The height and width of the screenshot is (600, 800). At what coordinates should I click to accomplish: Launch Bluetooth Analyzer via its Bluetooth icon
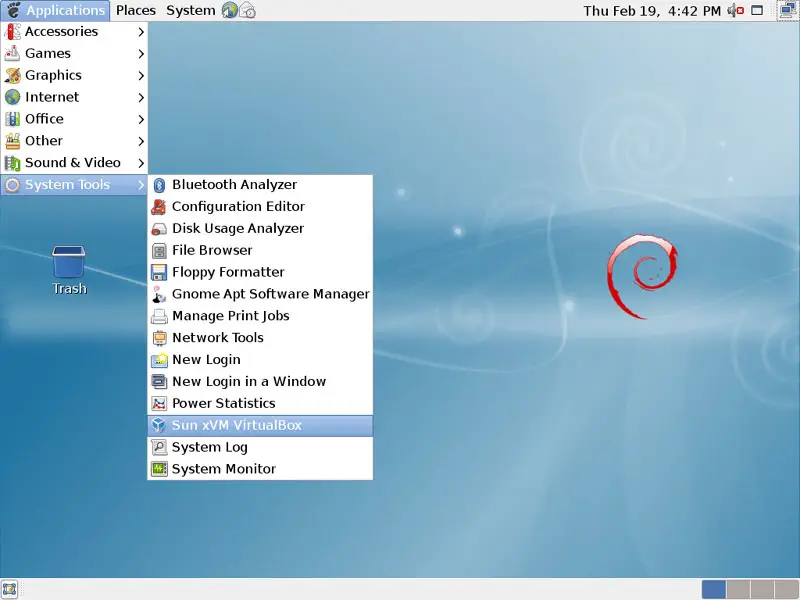160,185
